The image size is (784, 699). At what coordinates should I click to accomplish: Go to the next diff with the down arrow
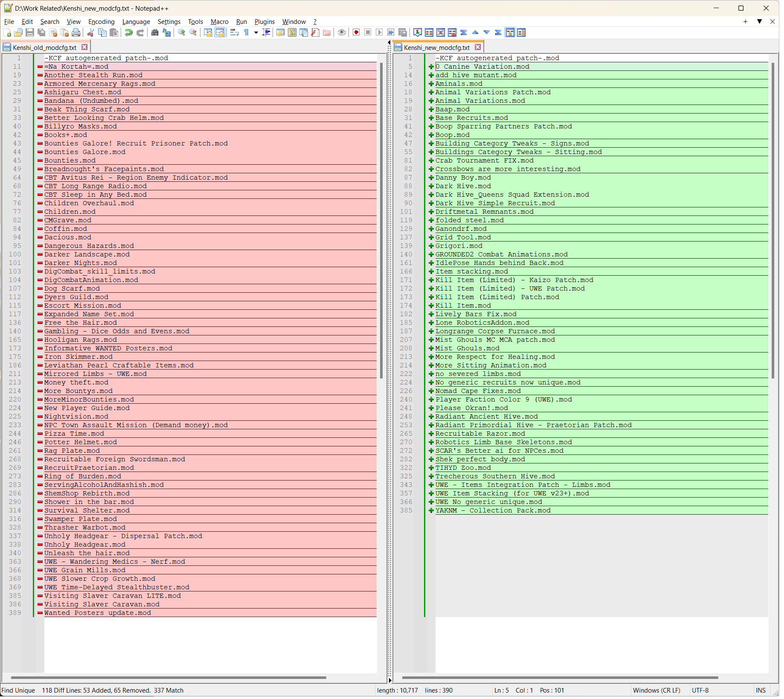(487, 33)
